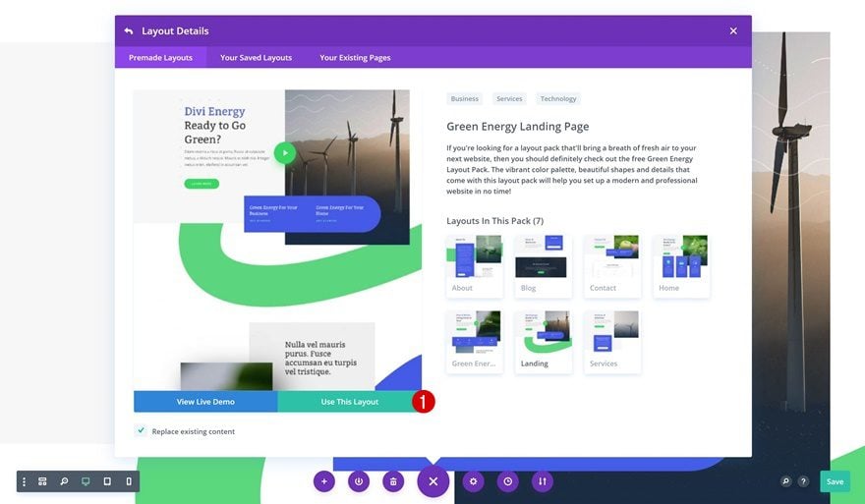
Task: Select phone view icon in bottom toolbar
Action: 129,481
